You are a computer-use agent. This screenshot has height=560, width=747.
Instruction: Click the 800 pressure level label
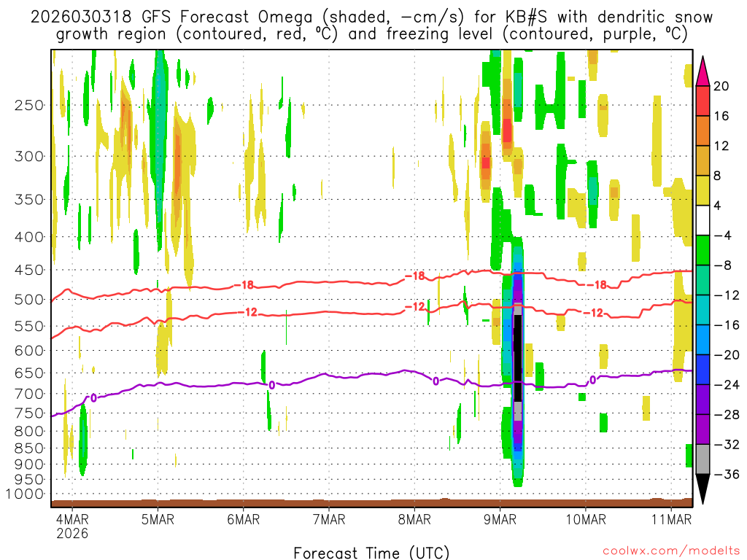[29, 432]
